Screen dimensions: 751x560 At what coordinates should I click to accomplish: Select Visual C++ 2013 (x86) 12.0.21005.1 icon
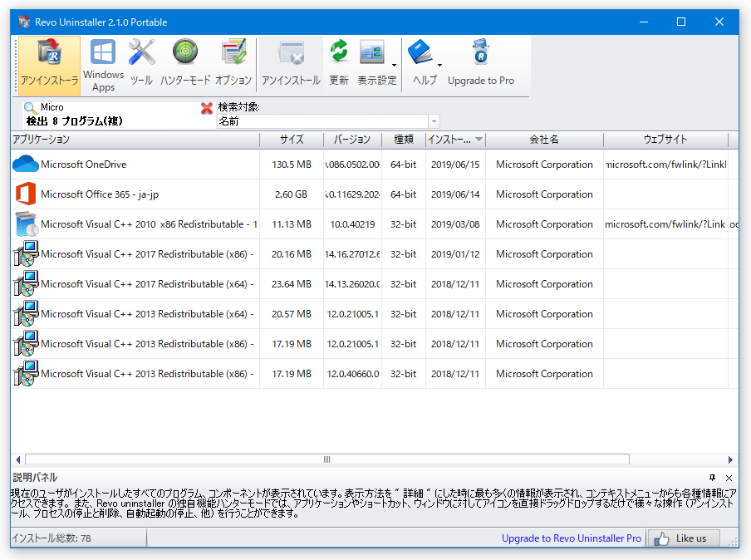pyautogui.click(x=26, y=343)
